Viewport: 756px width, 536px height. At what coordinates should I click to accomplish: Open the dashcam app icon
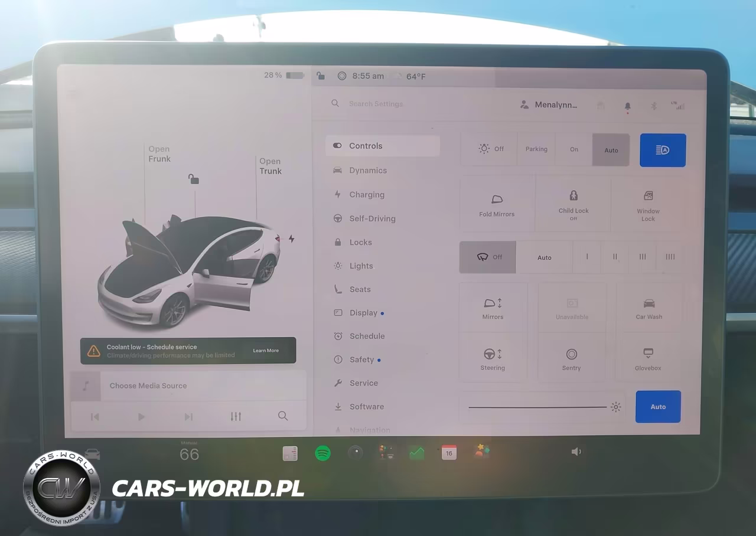[355, 453]
